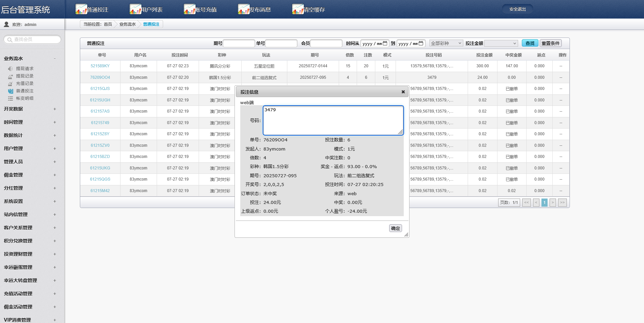Screen dimensions: 644x323
Task: Focus the 期号 filter input
Action: coord(239,43)
